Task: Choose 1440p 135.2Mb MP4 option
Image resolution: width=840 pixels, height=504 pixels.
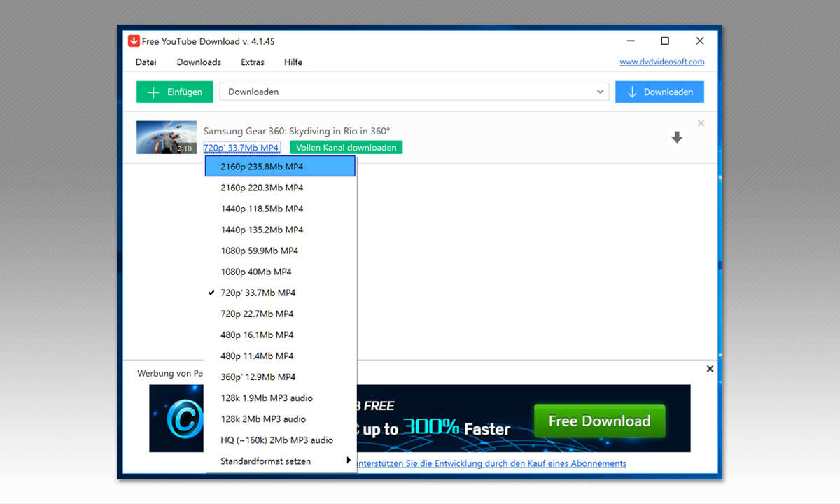Action: [x=281, y=230]
